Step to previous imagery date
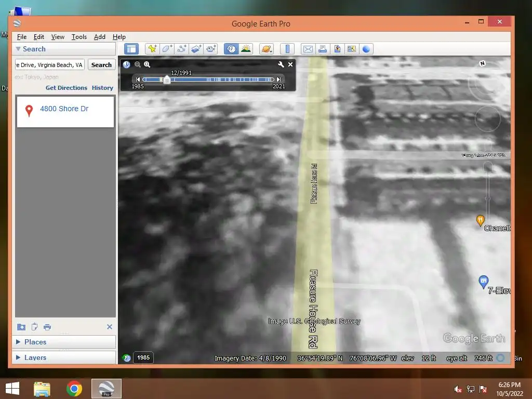 (x=138, y=79)
